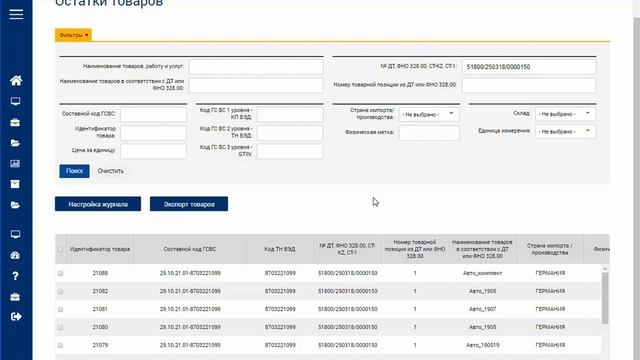Screen dimensions: 640x360
Task: Open the second open-folder icon in the sidebar
Action: tap(15, 205)
